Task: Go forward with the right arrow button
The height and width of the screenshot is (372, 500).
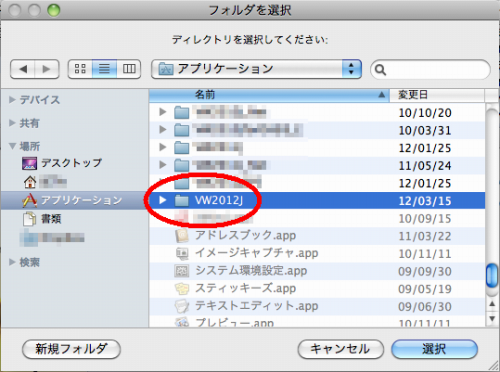Action: point(47,69)
